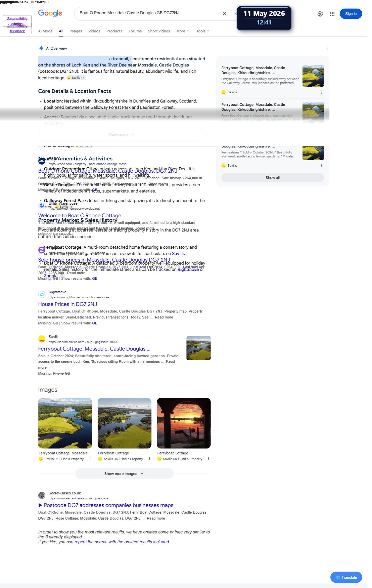
Task: Open Ferryboat Cottage, Mossdale Savills result
Action: pyautogui.click(x=94, y=349)
